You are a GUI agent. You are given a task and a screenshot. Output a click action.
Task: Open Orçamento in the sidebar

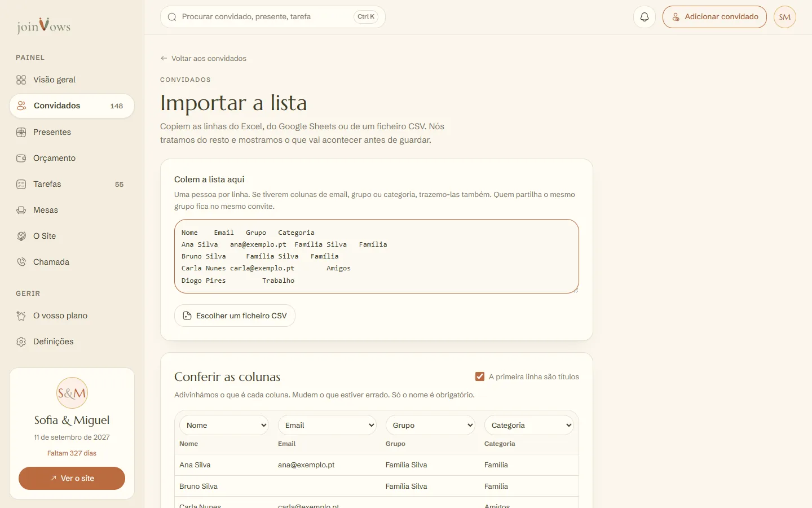[72, 158]
